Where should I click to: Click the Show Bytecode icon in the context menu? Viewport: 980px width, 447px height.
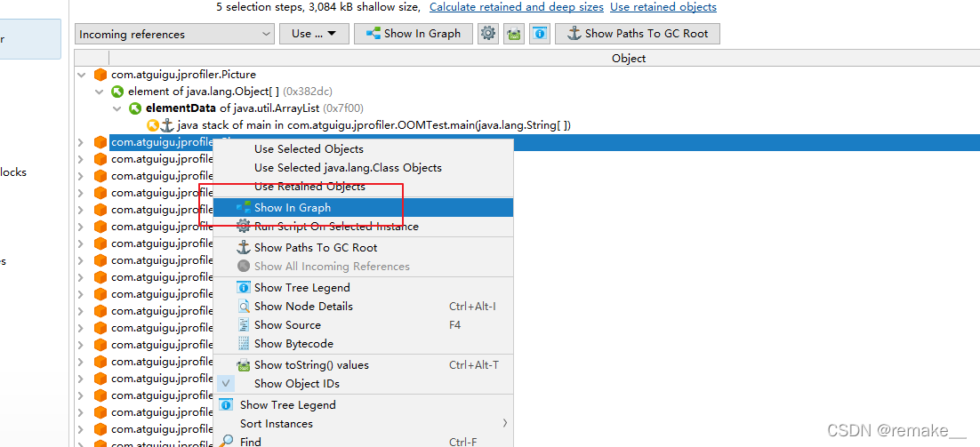click(x=244, y=344)
